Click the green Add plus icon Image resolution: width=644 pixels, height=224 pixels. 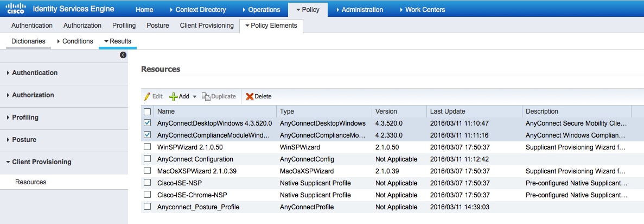pos(173,96)
